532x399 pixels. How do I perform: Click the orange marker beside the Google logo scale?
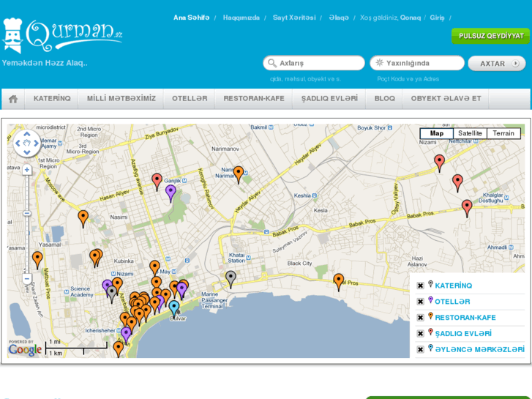point(118,349)
